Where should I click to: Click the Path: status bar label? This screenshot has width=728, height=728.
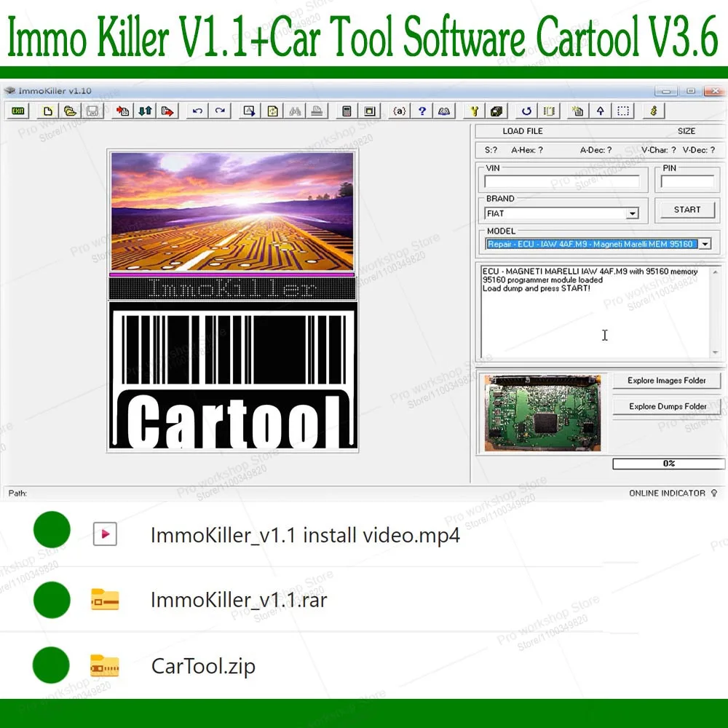click(17, 493)
